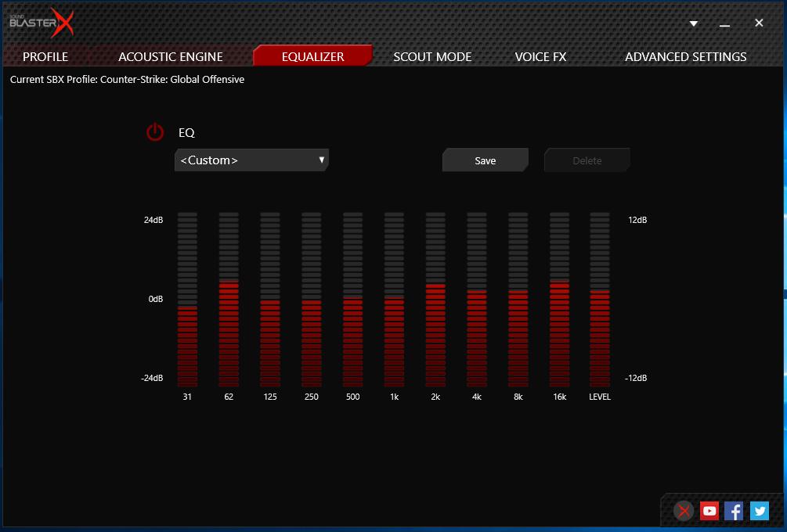
Task: Click the Sound BlasterX logo
Action: (42, 23)
